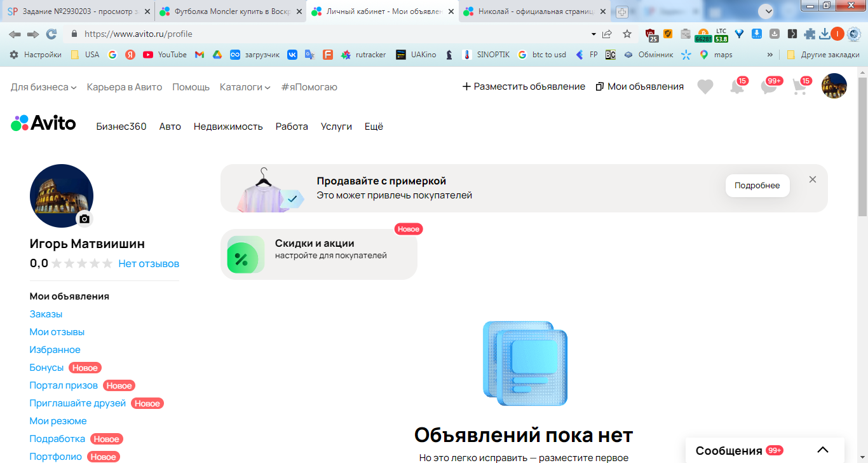This screenshot has height=463, width=868.
Task: Open the YouTube bookmark
Action: coord(165,55)
